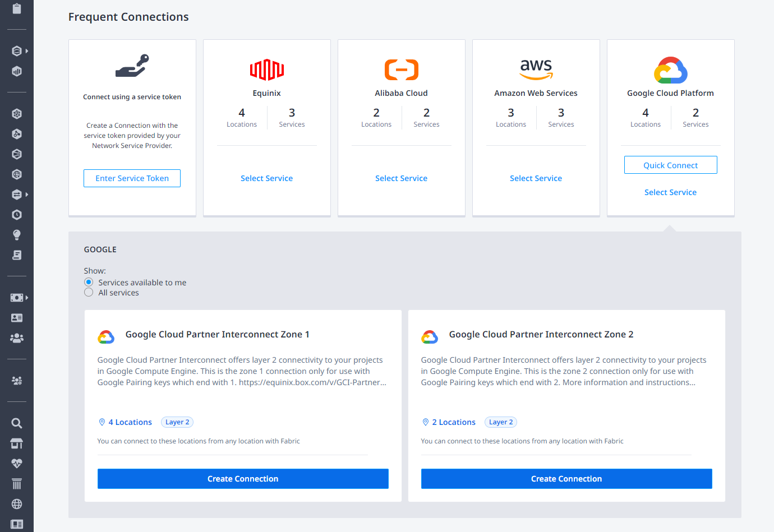Open the scroll document sidebar icon
Image resolution: width=774 pixels, height=532 pixels.
[17, 255]
